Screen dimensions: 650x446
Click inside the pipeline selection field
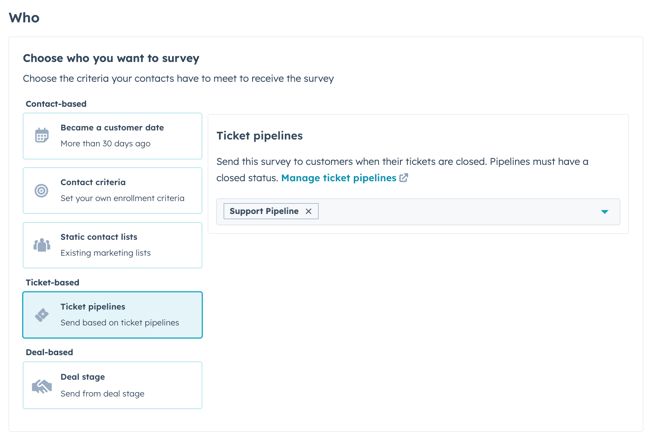(418, 212)
